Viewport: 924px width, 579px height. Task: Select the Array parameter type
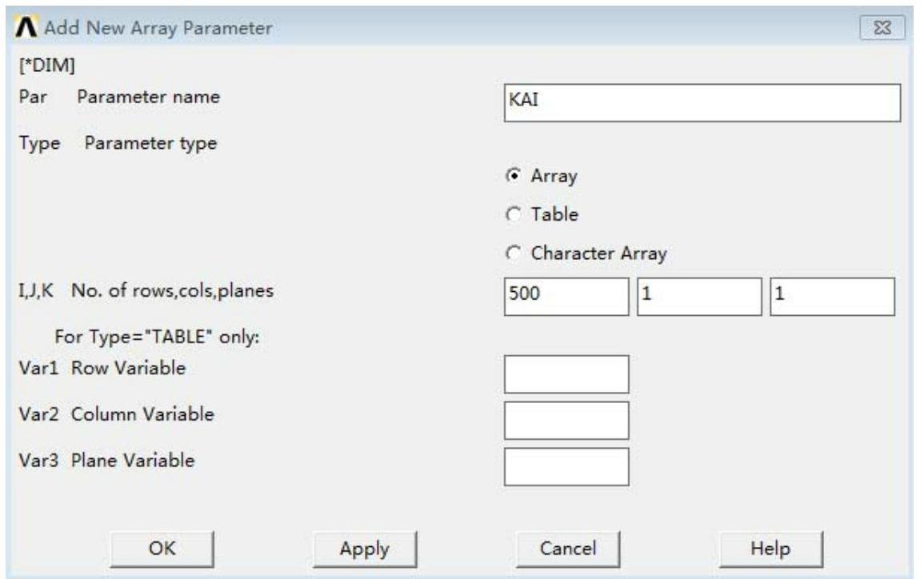tap(517, 176)
